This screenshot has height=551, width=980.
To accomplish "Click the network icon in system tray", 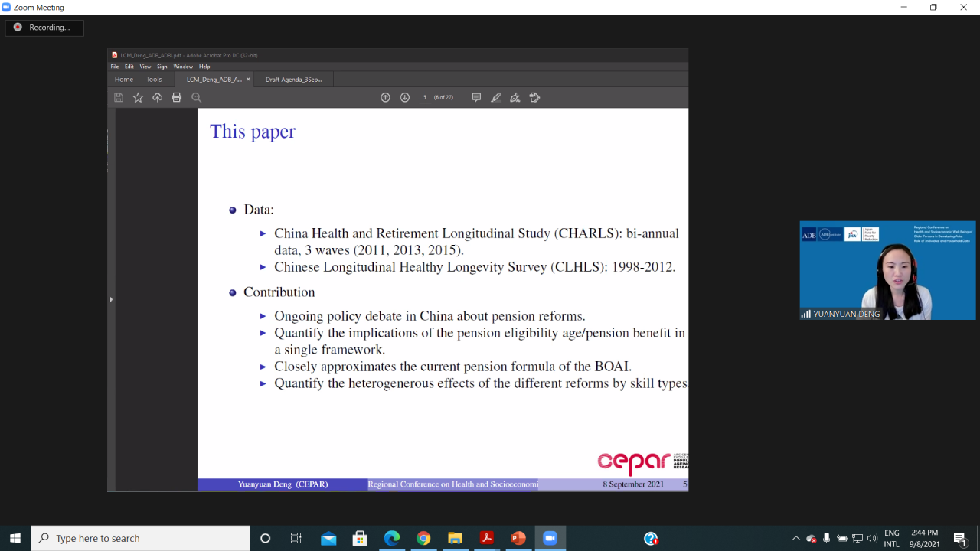I will click(x=857, y=538).
